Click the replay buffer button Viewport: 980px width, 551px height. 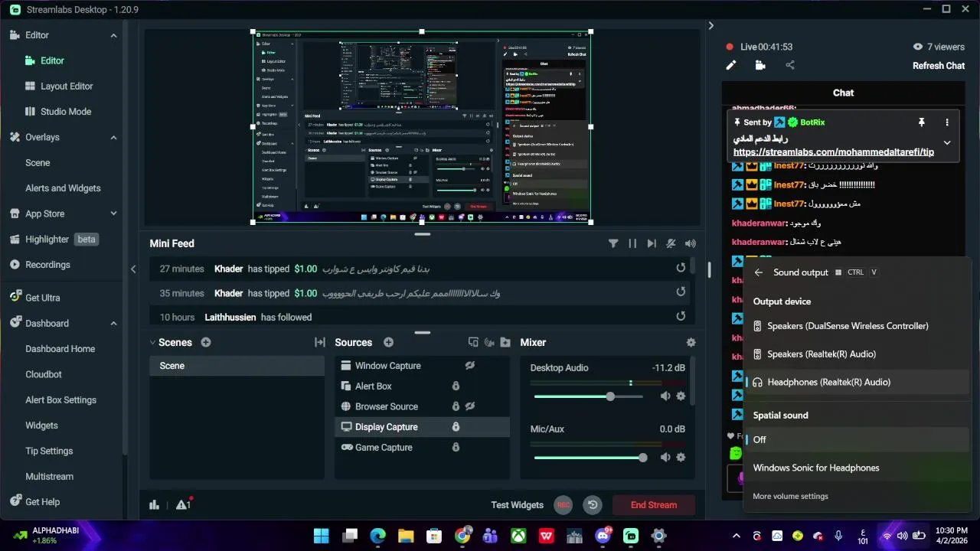coord(593,505)
